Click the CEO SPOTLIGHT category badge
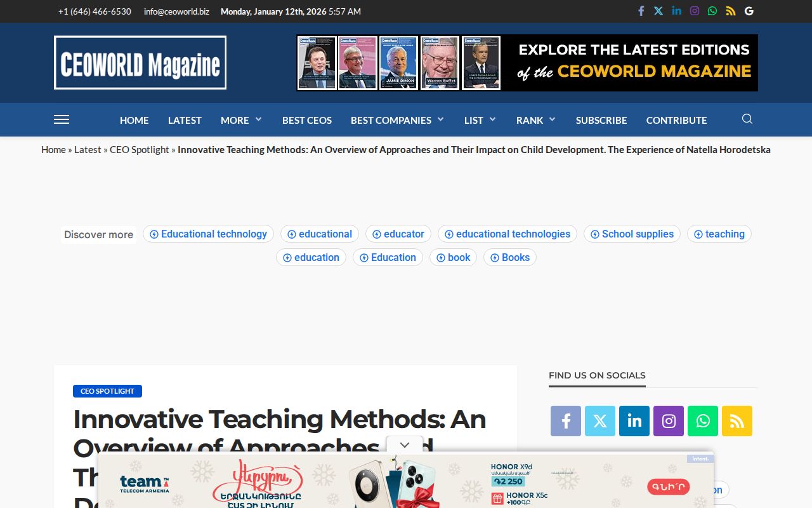812x508 pixels. tap(107, 391)
